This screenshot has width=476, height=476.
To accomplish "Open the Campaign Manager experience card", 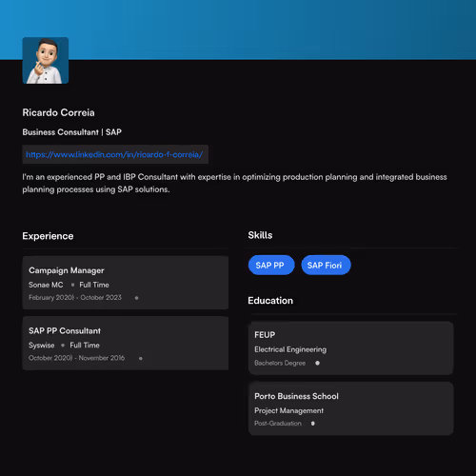I will [126, 283].
